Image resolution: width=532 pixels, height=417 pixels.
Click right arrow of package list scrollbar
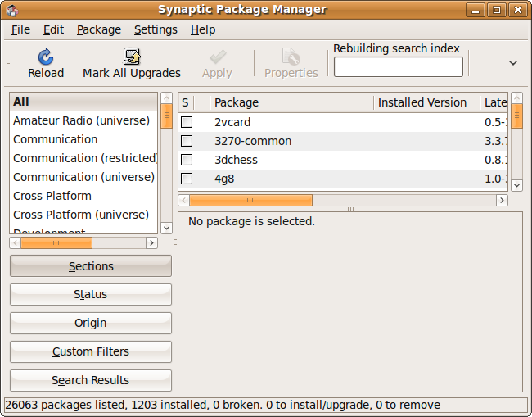[502, 200]
